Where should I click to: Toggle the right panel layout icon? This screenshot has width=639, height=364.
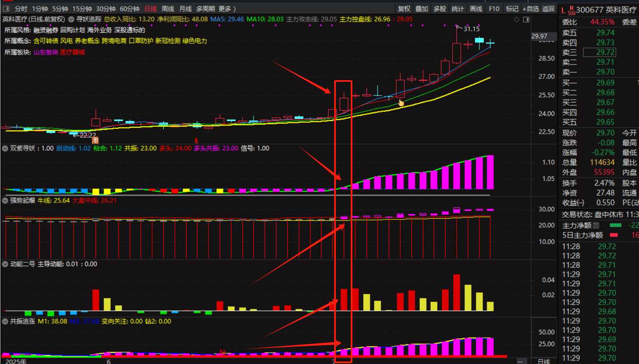pyautogui.click(x=526, y=19)
